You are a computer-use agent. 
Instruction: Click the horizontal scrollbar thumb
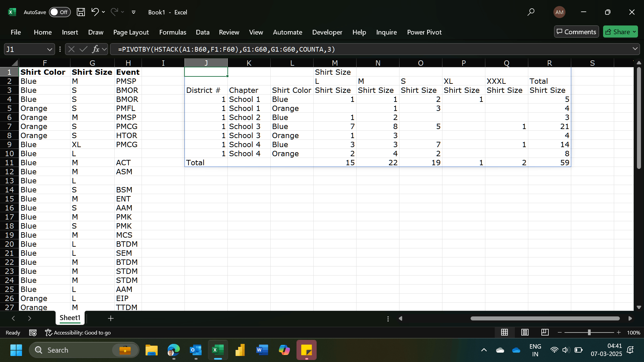pyautogui.click(x=545, y=318)
